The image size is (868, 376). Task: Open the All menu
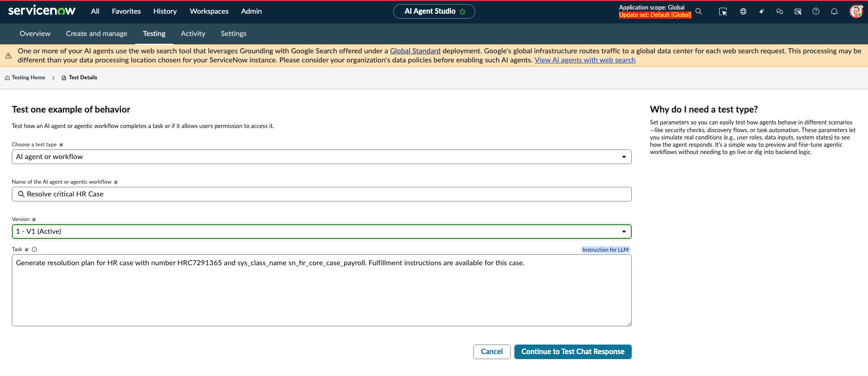click(x=95, y=11)
